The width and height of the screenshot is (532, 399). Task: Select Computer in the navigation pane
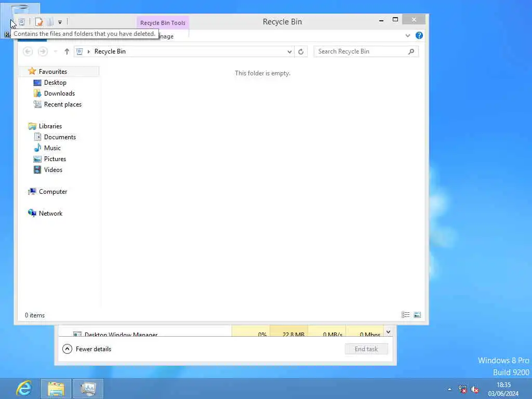coord(53,192)
